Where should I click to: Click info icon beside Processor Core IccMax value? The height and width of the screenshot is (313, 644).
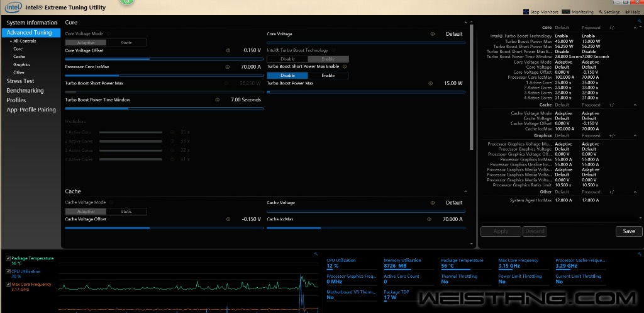pyautogui.click(x=227, y=67)
